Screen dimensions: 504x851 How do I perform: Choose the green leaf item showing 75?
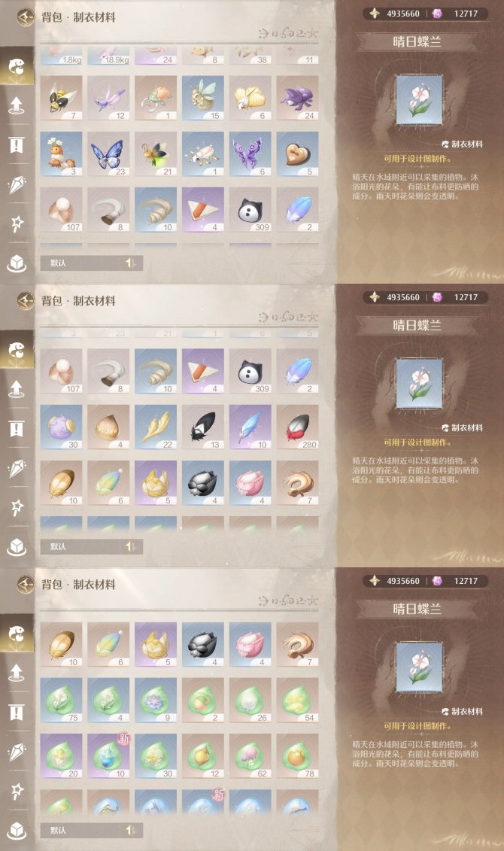click(x=61, y=700)
